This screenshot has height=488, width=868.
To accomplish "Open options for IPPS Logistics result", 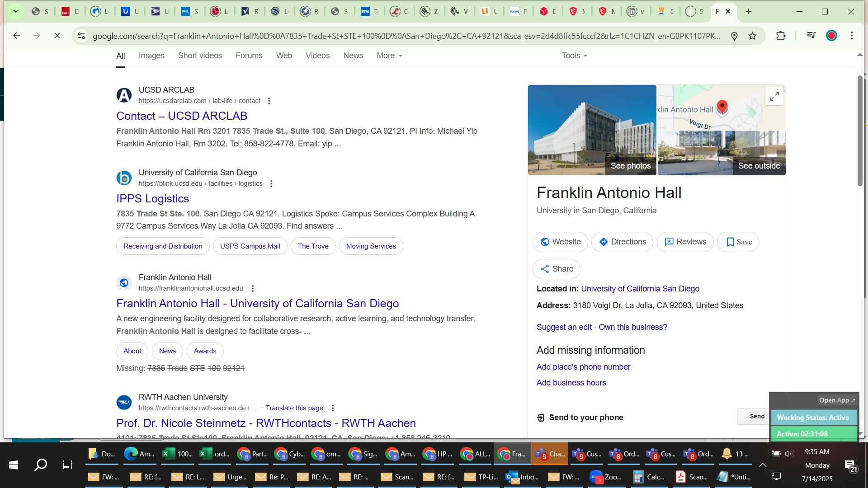I will (271, 183).
